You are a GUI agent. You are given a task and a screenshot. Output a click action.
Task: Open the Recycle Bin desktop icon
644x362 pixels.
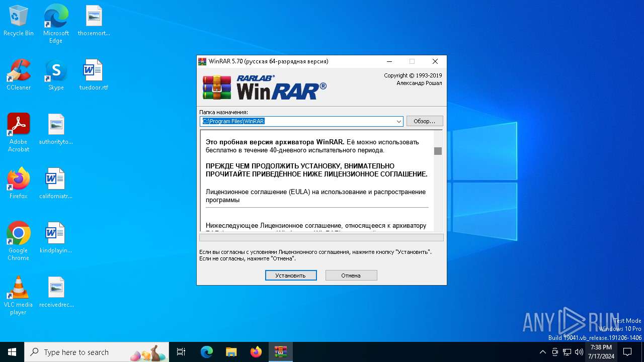point(19,21)
